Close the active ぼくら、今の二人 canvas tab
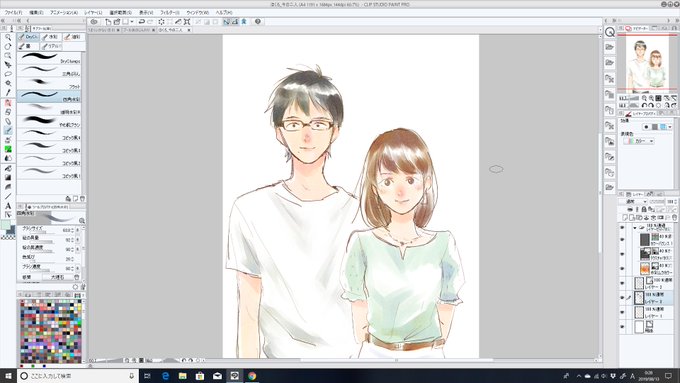The width and height of the screenshot is (680, 383). 189,30
